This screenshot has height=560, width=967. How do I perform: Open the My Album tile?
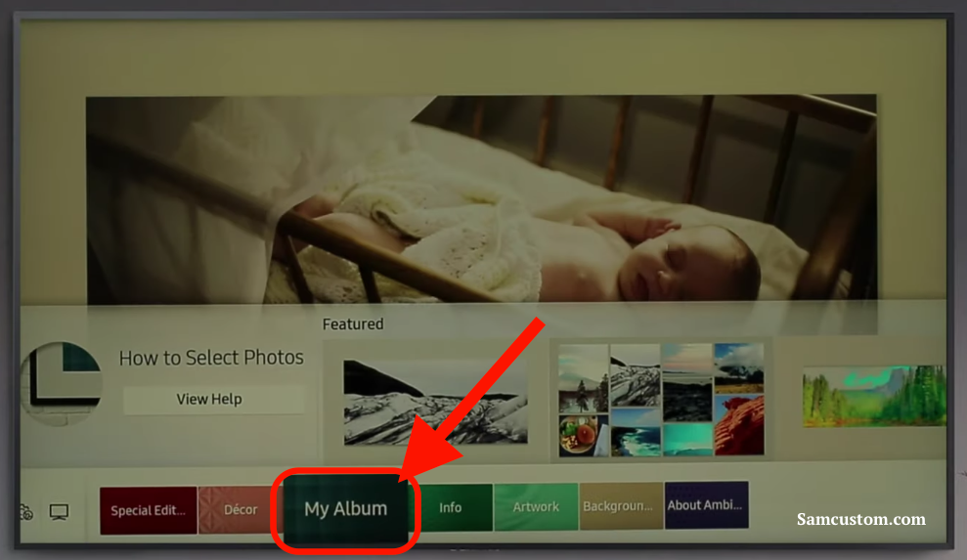tap(346, 509)
